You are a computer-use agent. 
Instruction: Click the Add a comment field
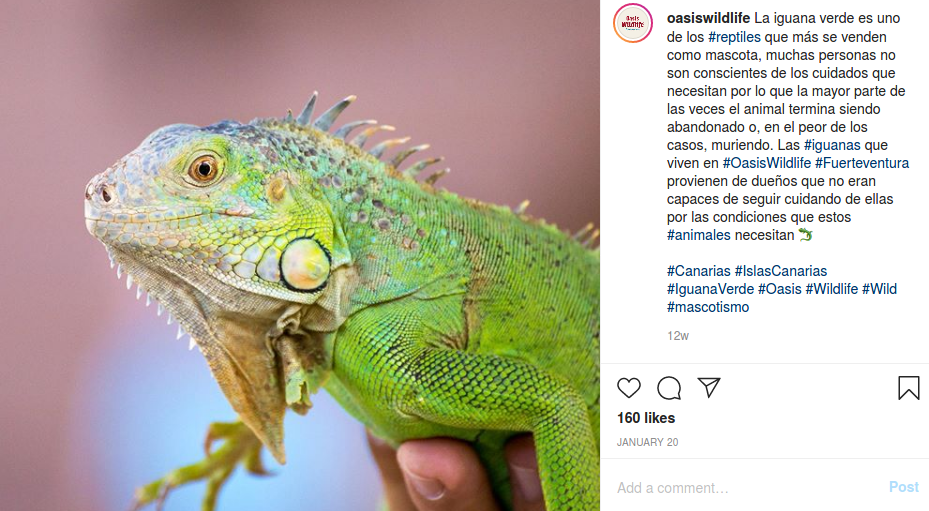(x=747, y=488)
